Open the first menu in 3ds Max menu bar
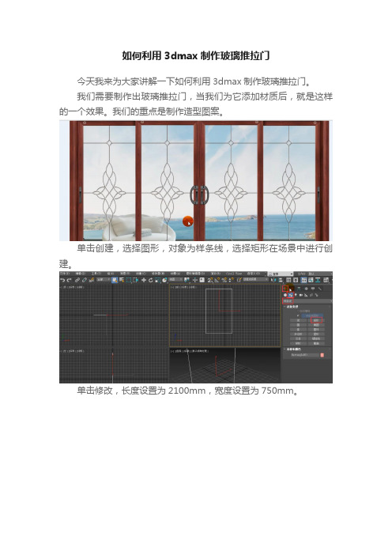Viewport: 392px width, 555px height. 64,274
